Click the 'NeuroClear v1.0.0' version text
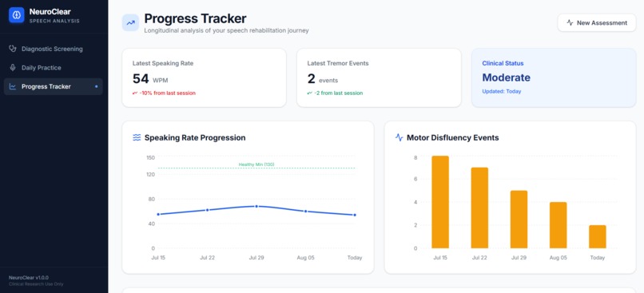The height and width of the screenshot is (293, 644). click(x=29, y=278)
